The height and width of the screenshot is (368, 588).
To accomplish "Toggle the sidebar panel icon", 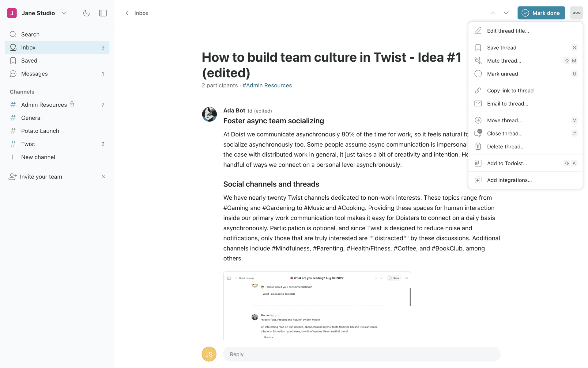I will pyautogui.click(x=103, y=13).
